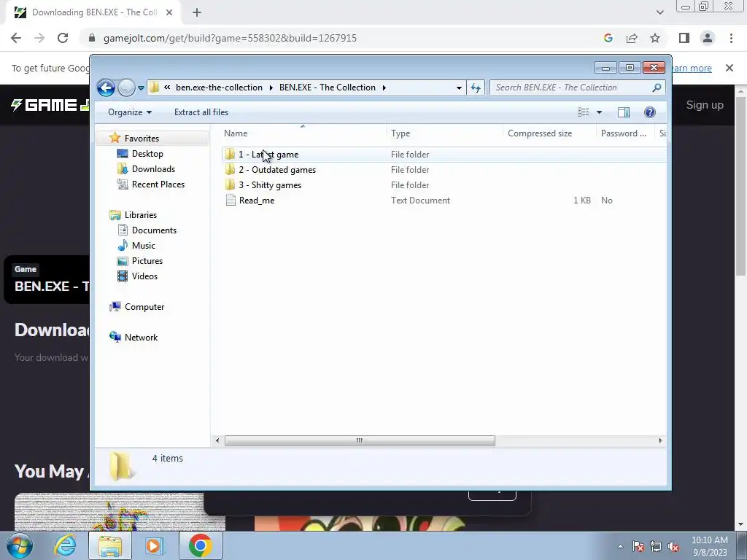Click the Password column header
Viewport: 747px width, 560px height.
pos(625,134)
